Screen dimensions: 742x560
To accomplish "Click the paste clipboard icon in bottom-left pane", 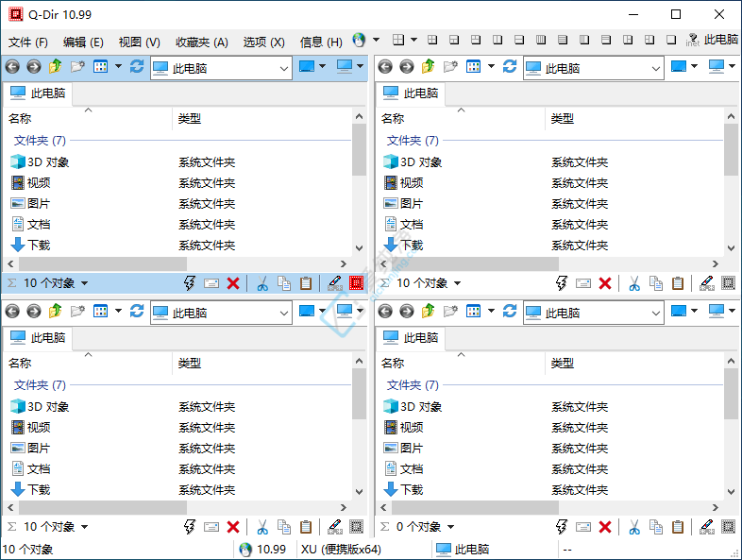I will 305,527.
